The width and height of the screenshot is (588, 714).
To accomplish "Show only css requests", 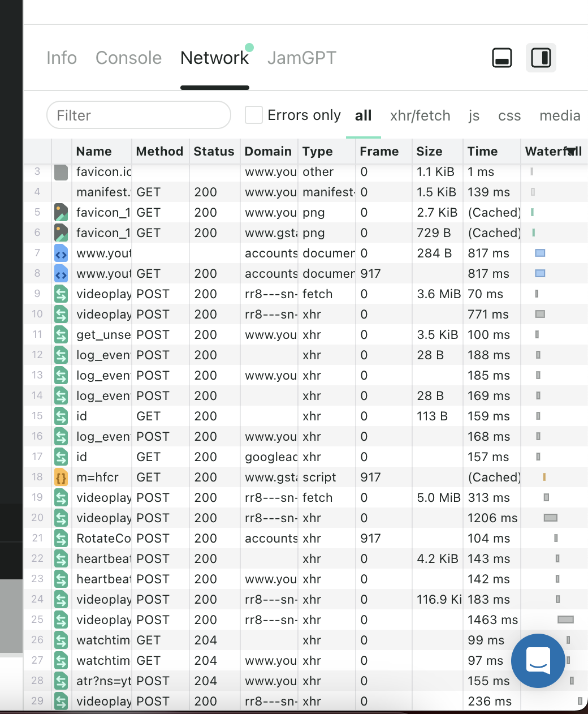I will coord(509,116).
